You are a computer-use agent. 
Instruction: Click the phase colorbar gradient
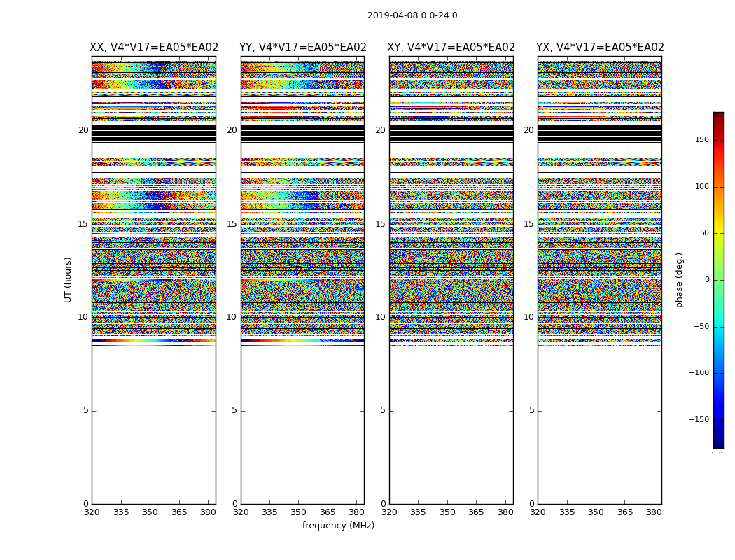[719, 280]
